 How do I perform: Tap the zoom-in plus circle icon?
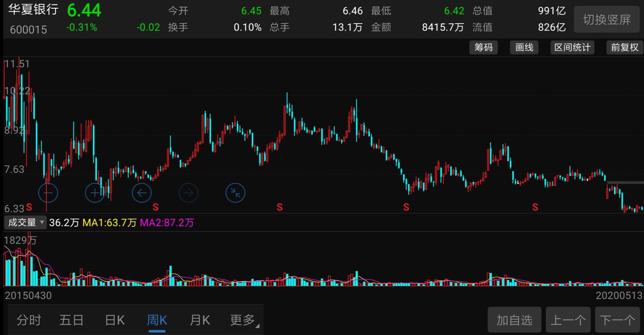[95, 193]
